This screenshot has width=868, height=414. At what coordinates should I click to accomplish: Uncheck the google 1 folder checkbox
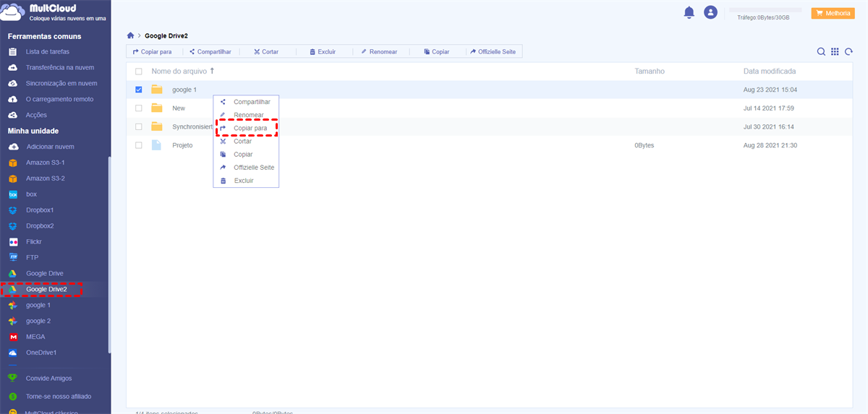tap(139, 90)
